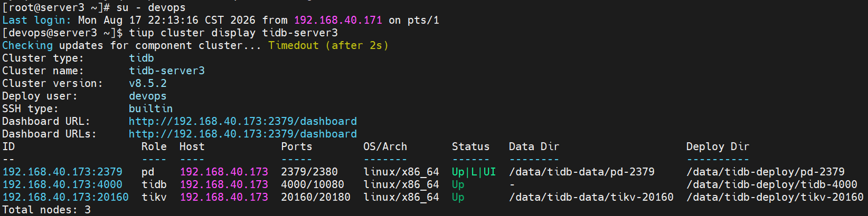This screenshot has height=216, width=868.
Task: Click the tikv node Up status
Action: click(458, 197)
